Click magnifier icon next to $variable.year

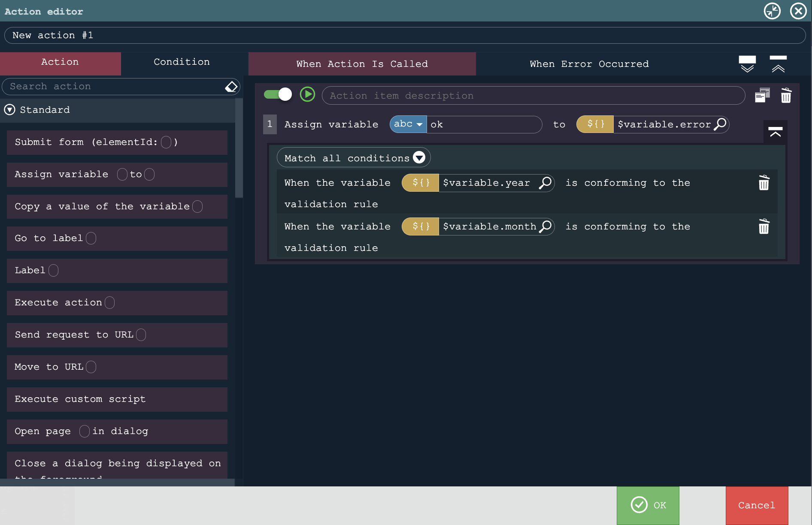coord(545,183)
